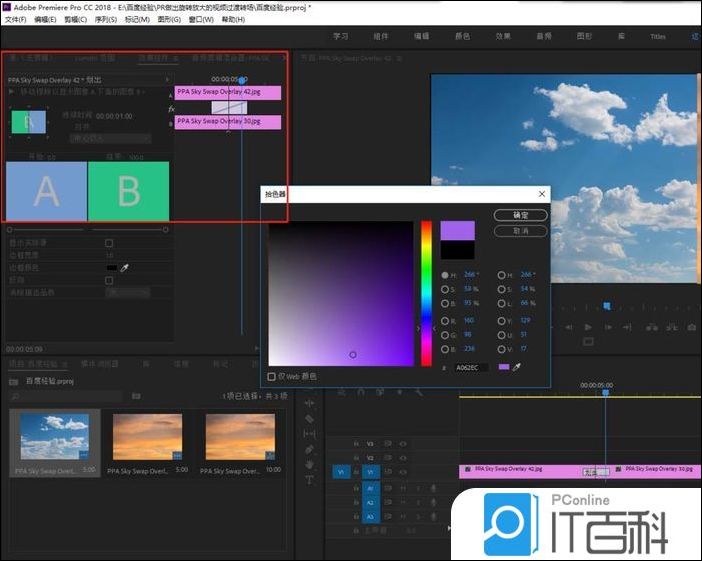The height and width of the screenshot is (561, 702).
Task: Switch to the 效果 workspace tab
Action: pos(503,36)
